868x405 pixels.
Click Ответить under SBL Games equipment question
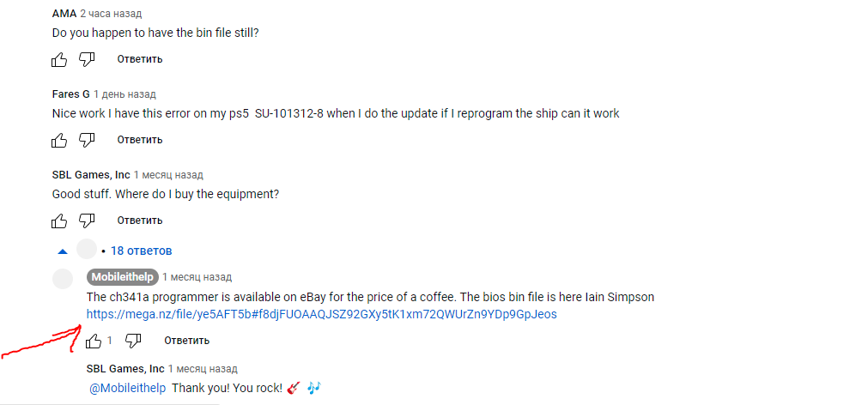pos(140,221)
